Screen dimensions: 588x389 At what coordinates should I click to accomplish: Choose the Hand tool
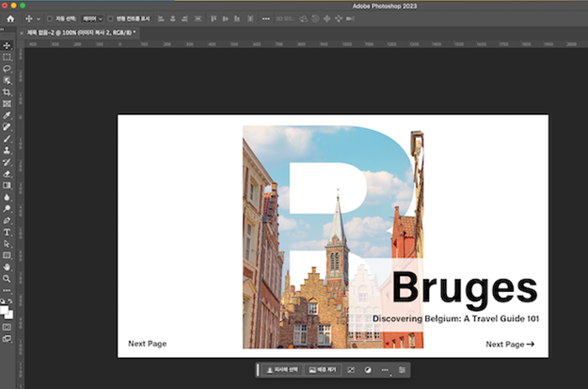tap(7, 267)
